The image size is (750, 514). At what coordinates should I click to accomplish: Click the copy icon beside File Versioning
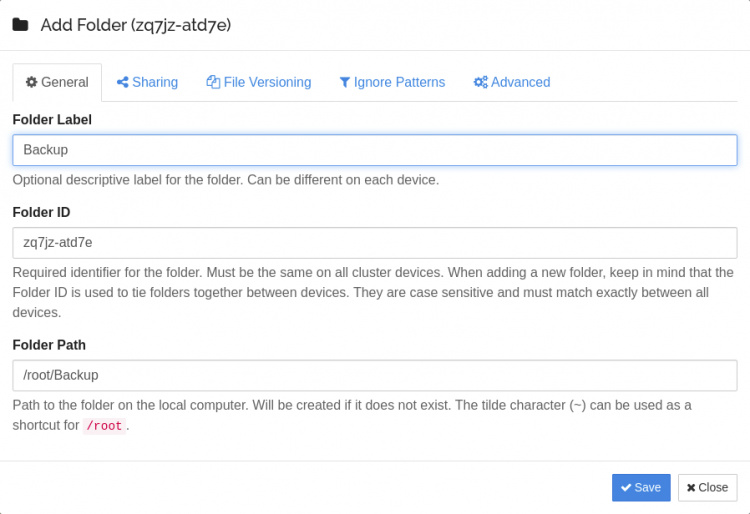point(213,82)
